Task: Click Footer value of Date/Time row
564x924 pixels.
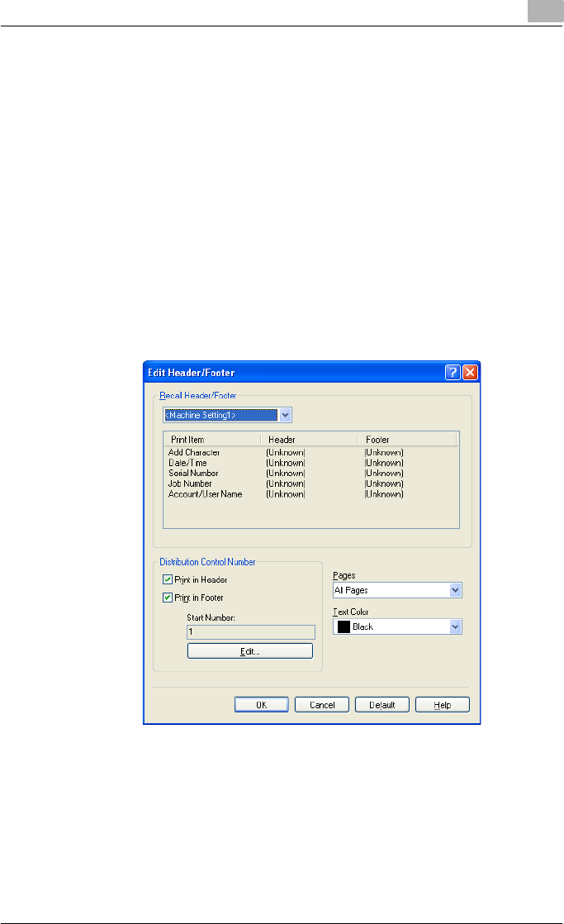Action: pyautogui.click(x=384, y=463)
